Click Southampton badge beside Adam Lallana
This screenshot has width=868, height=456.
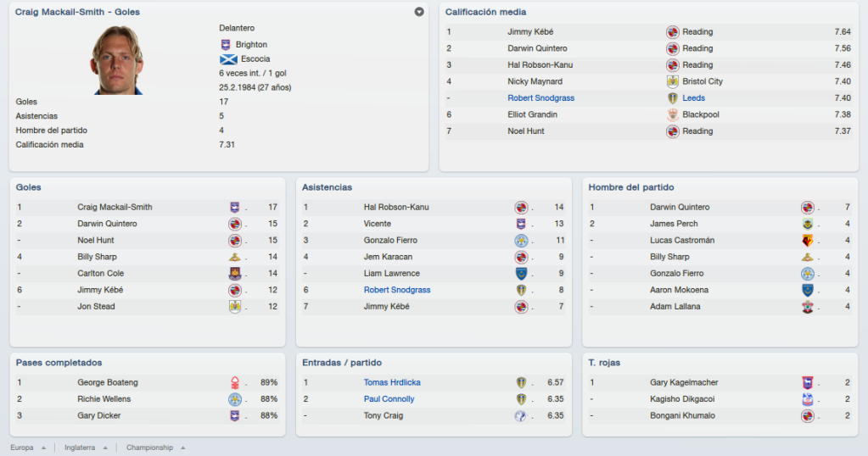[x=808, y=307]
